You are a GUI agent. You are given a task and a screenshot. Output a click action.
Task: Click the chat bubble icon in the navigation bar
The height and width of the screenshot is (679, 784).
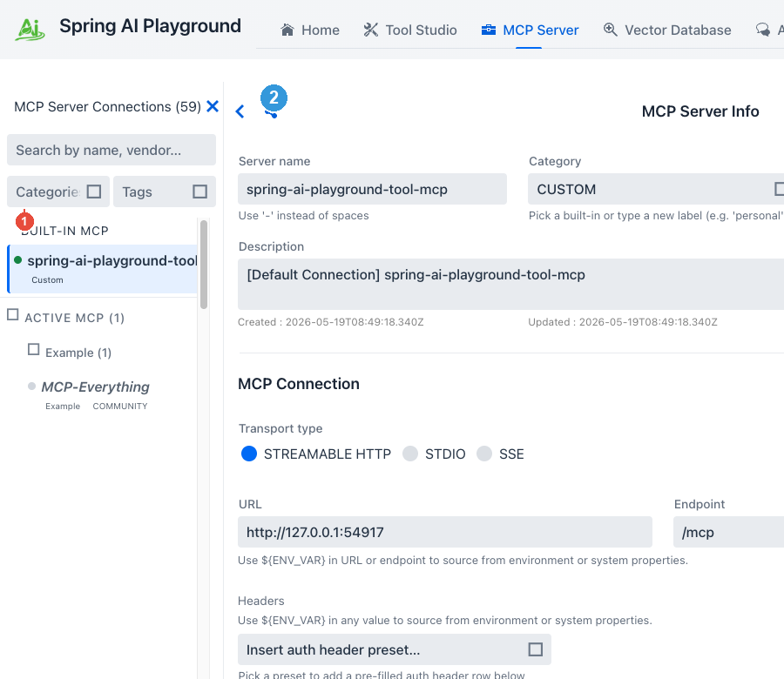point(763,30)
